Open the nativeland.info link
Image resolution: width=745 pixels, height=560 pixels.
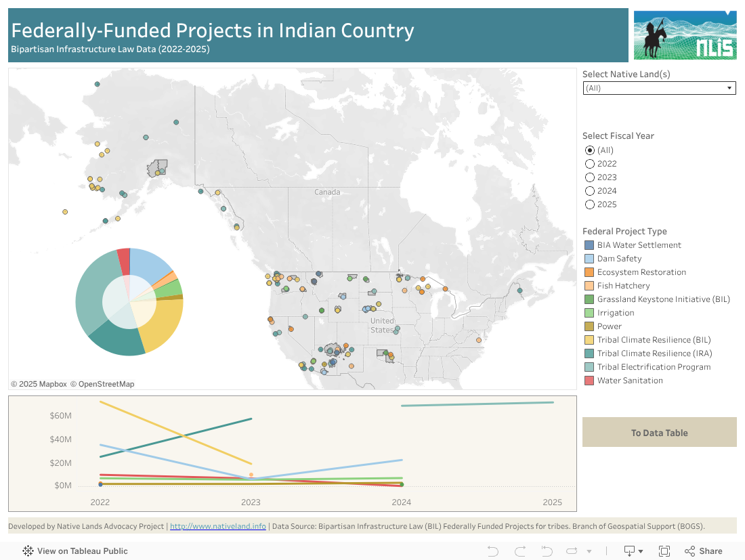[x=217, y=526]
